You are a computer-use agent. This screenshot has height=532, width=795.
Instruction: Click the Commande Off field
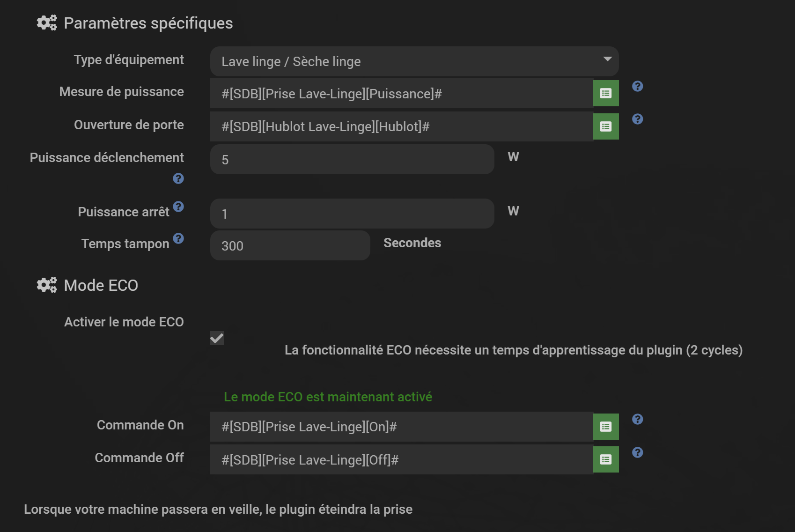coord(401,459)
